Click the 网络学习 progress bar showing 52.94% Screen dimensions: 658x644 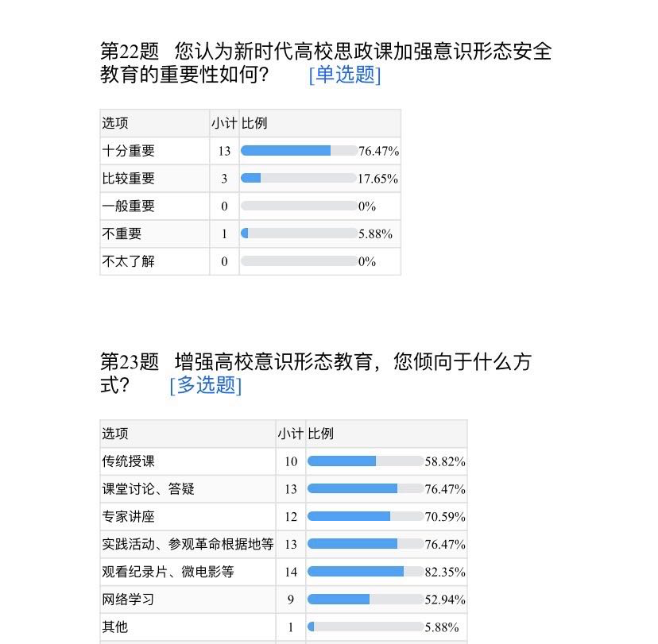366,600
